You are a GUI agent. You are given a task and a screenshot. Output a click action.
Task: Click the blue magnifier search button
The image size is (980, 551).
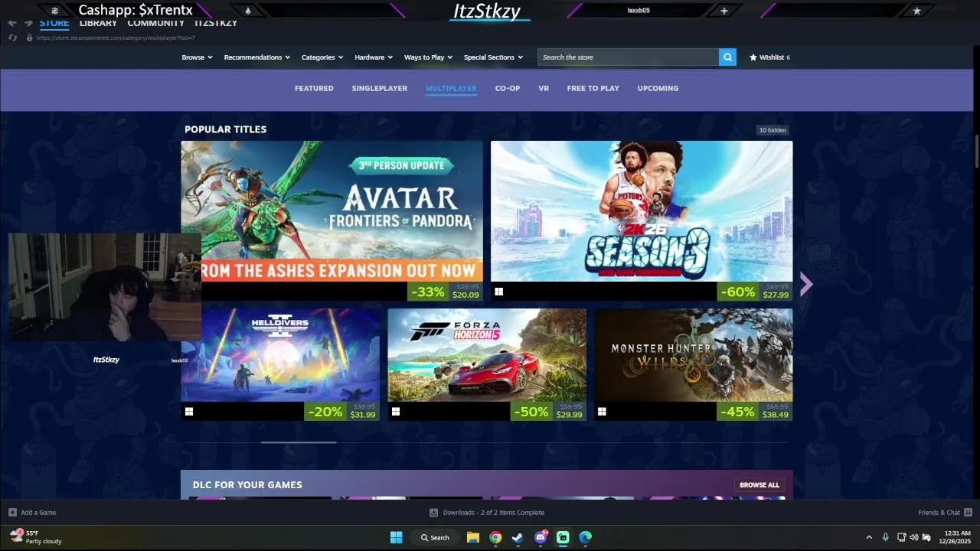[x=727, y=57]
